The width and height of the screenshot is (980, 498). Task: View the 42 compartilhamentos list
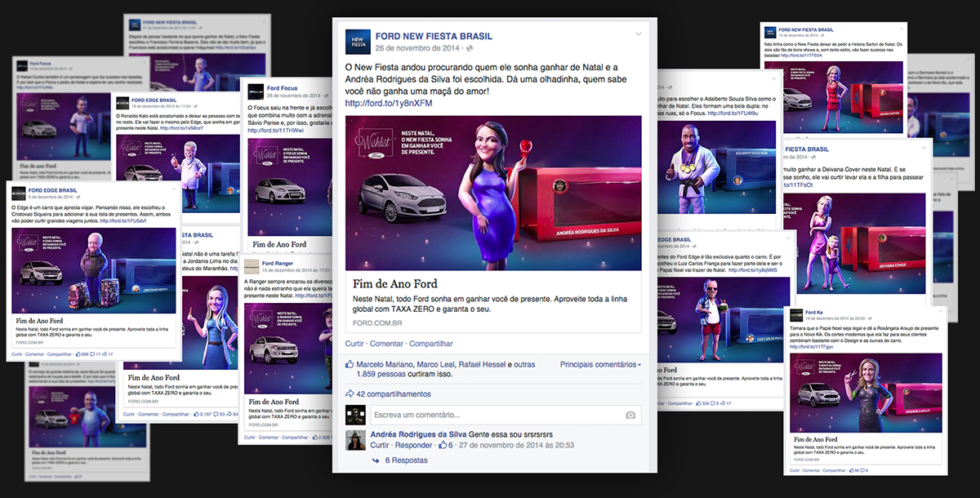(394, 394)
